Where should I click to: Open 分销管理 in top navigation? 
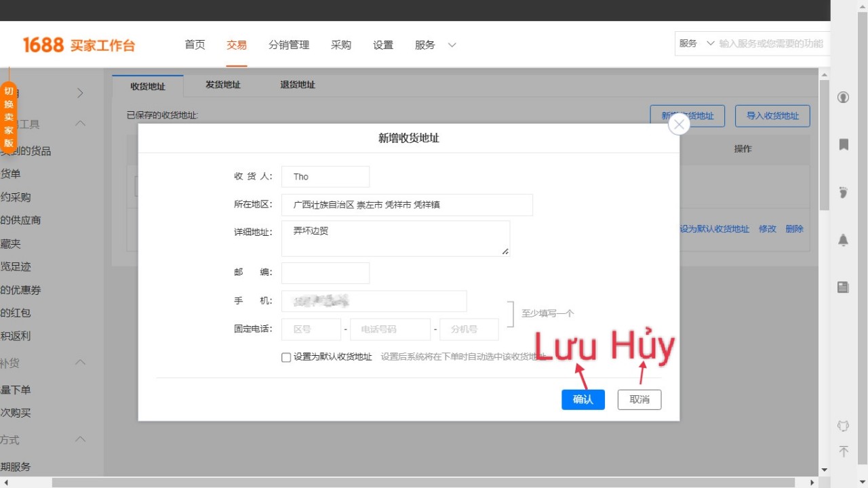(289, 45)
